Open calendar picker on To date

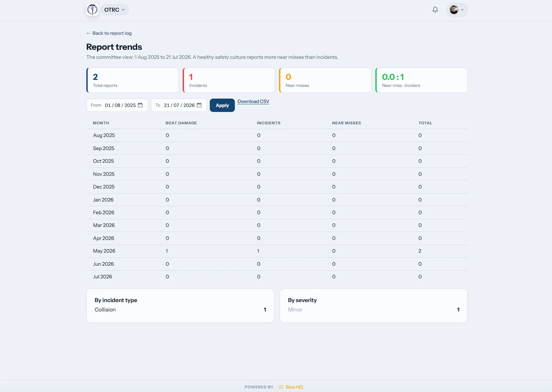[x=199, y=105]
